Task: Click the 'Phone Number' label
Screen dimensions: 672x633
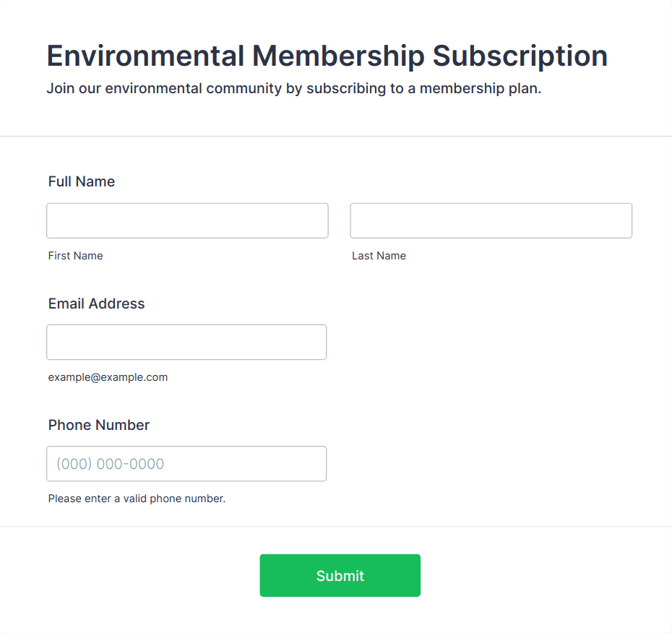Action: pyautogui.click(x=99, y=425)
